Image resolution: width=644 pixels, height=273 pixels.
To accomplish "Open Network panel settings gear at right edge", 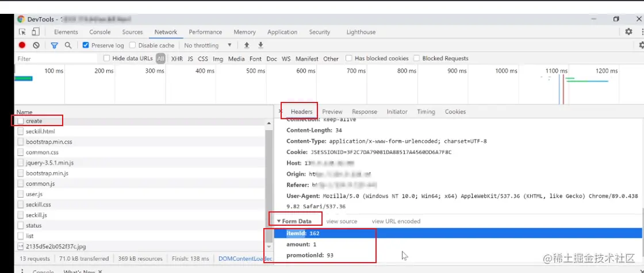I will [x=642, y=45].
